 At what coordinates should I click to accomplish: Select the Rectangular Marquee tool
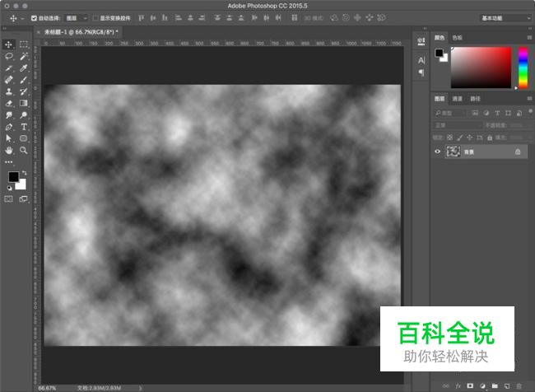click(24, 44)
